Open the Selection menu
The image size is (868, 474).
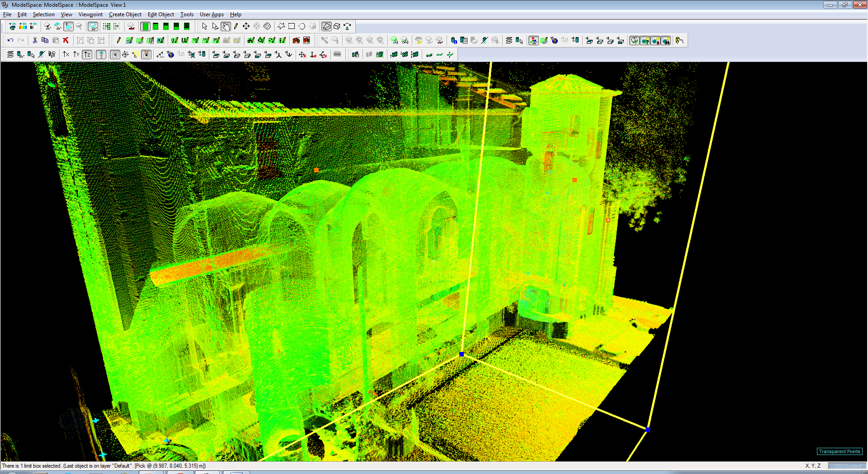tap(43, 14)
